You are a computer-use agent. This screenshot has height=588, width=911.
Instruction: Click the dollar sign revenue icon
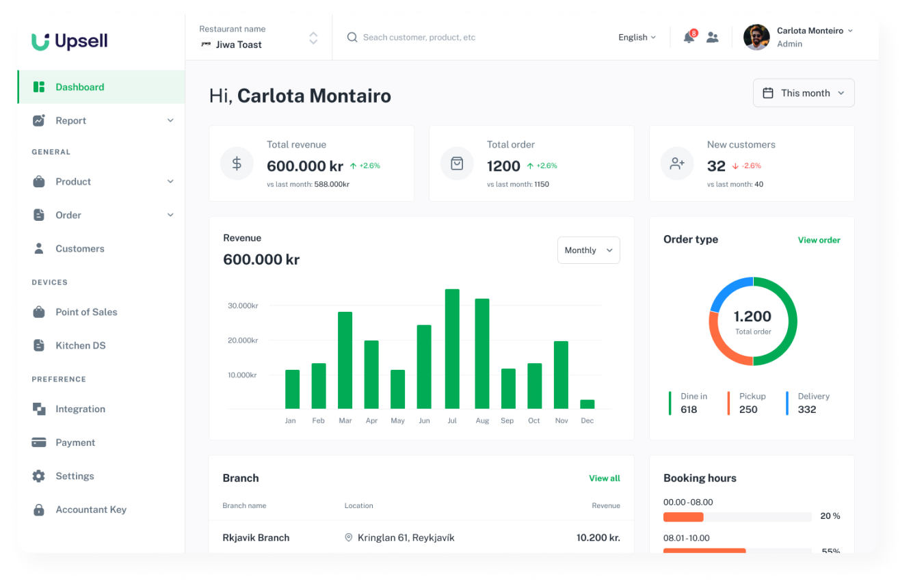237,163
